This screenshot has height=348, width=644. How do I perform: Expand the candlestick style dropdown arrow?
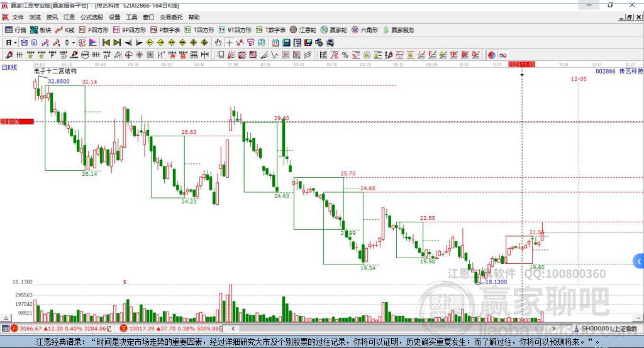(74, 43)
